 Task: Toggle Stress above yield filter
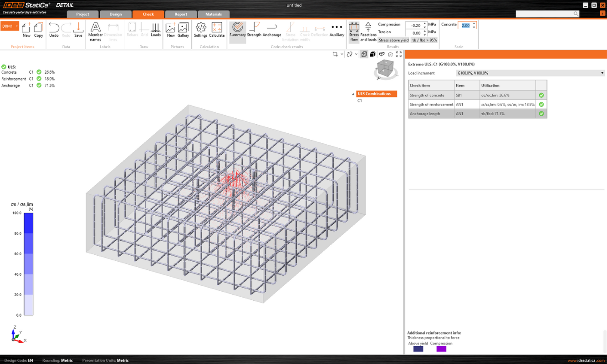[x=393, y=40]
